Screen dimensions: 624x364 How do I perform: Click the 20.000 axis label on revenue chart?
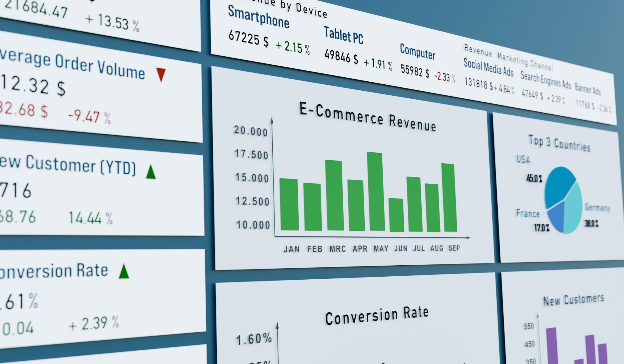coord(251,131)
